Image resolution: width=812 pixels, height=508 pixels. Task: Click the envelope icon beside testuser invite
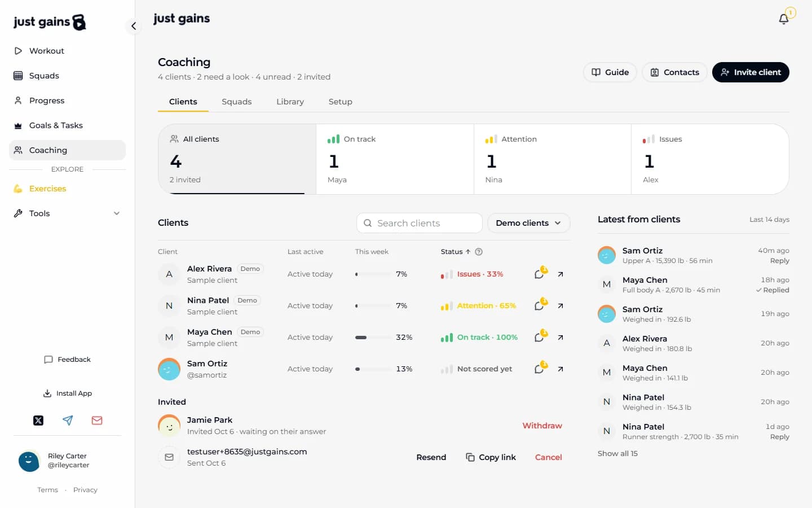click(169, 457)
